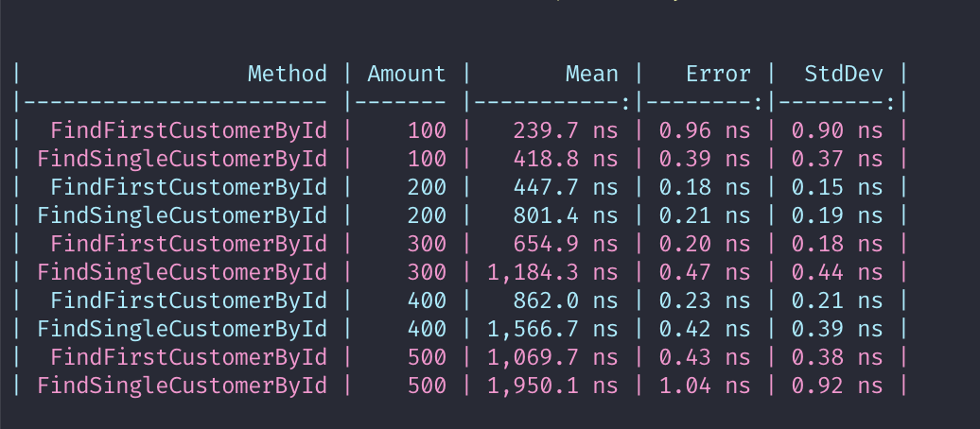The height and width of the screenshot is (429, 980).
Task: Click the error value 1.04 ns
Action: 705,386
